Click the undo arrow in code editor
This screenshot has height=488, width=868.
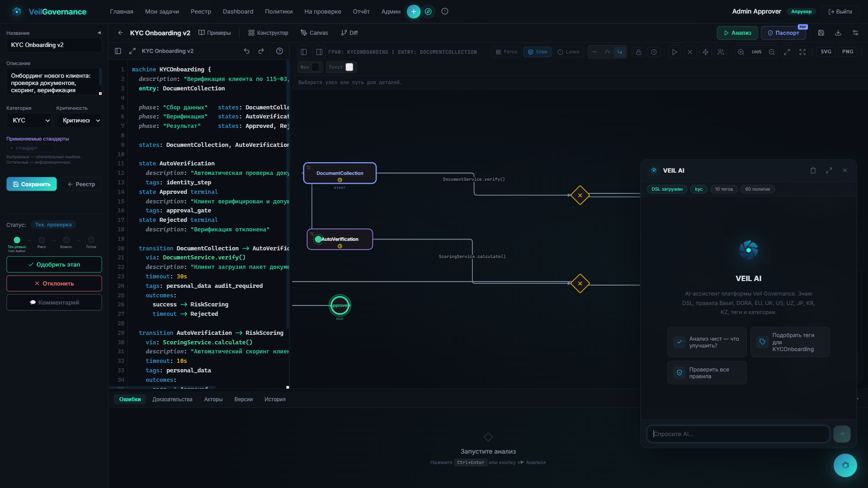246,51
